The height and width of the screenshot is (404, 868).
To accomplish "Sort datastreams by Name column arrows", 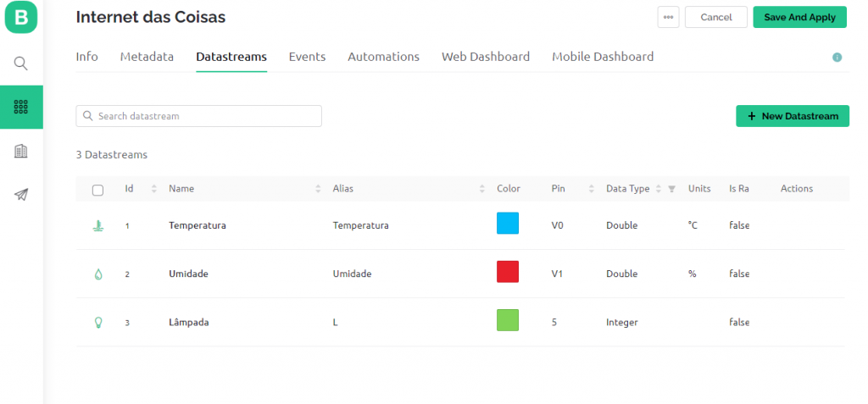I will point(319,189).
